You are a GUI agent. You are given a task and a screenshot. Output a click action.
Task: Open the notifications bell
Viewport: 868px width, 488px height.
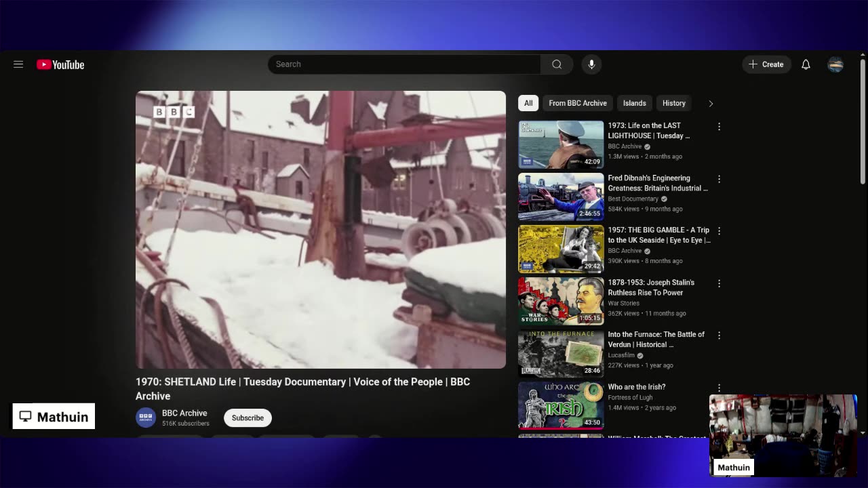806,64
